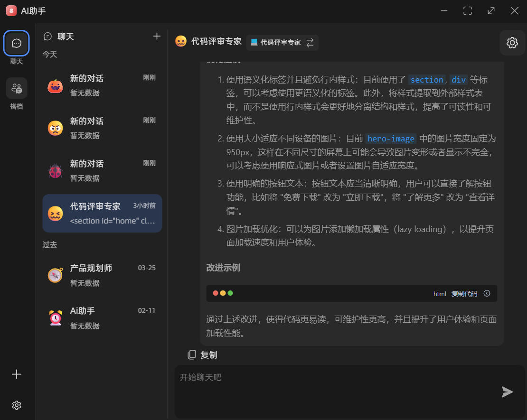Open settings via the top-right gear icon

click(512, 43)
